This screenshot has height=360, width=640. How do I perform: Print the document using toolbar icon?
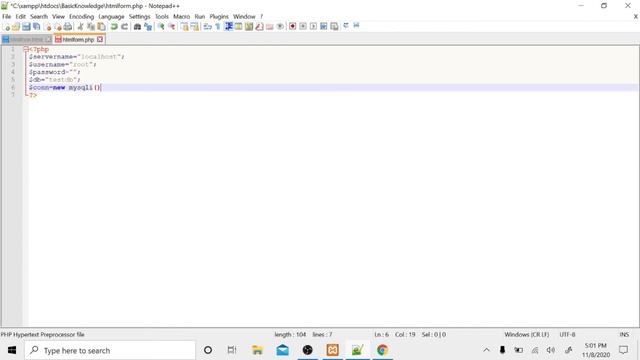(x=68, y=27)
